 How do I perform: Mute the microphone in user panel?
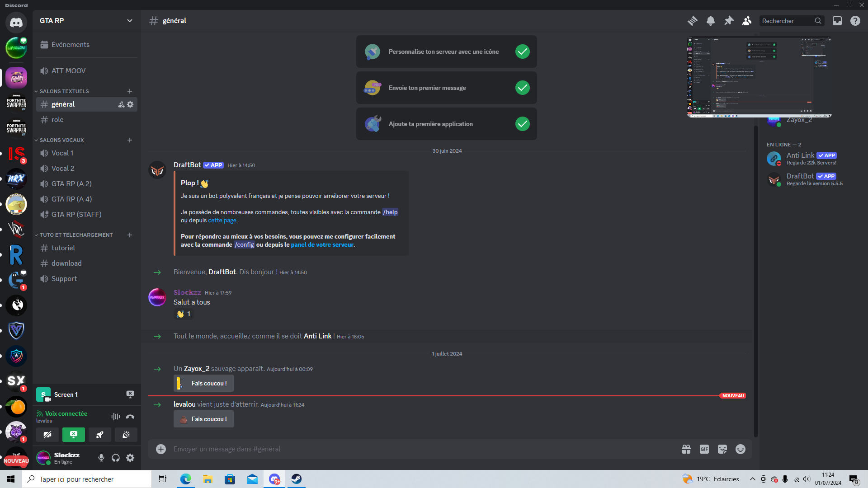(x=101, y=458)
